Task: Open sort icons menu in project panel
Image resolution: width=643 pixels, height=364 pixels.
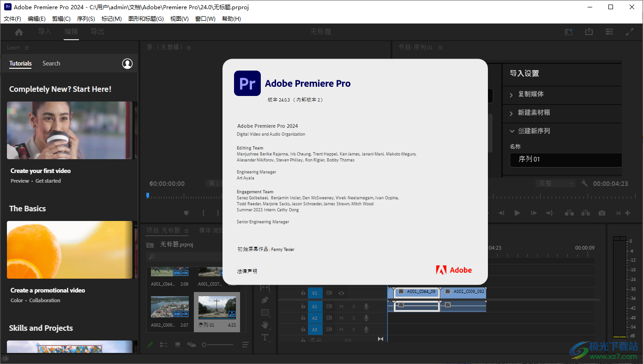Action: pos(246,345)
